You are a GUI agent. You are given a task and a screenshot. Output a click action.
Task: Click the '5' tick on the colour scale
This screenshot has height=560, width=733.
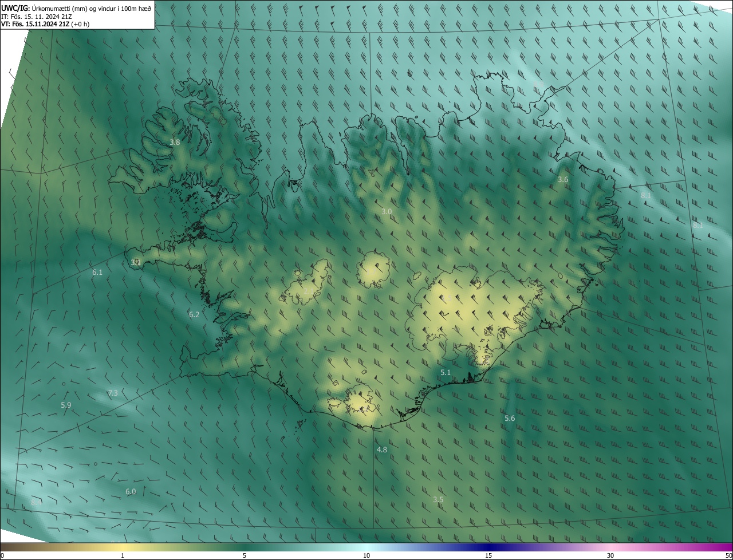point(245,556)
